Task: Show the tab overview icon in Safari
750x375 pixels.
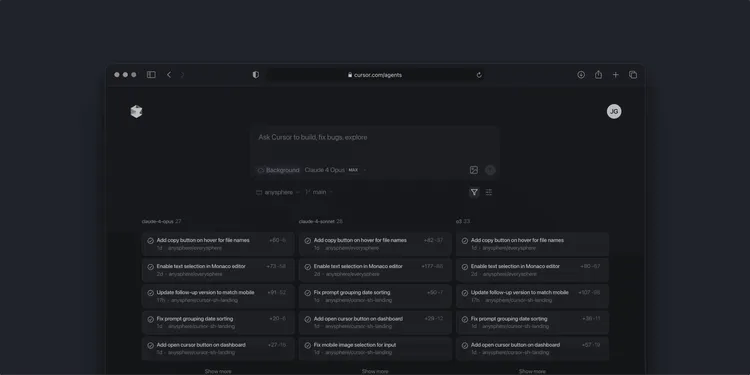Action: tap(633, 75)
